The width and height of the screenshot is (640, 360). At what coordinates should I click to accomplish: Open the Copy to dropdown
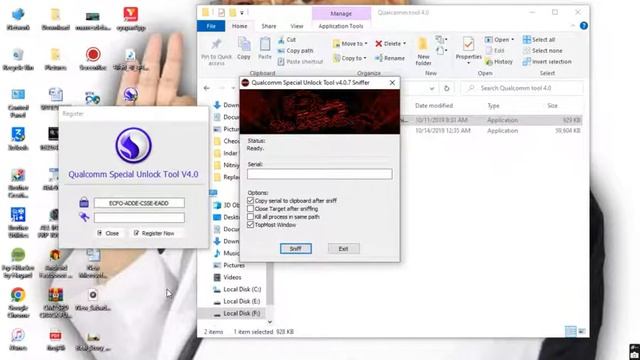coord(350,58)
